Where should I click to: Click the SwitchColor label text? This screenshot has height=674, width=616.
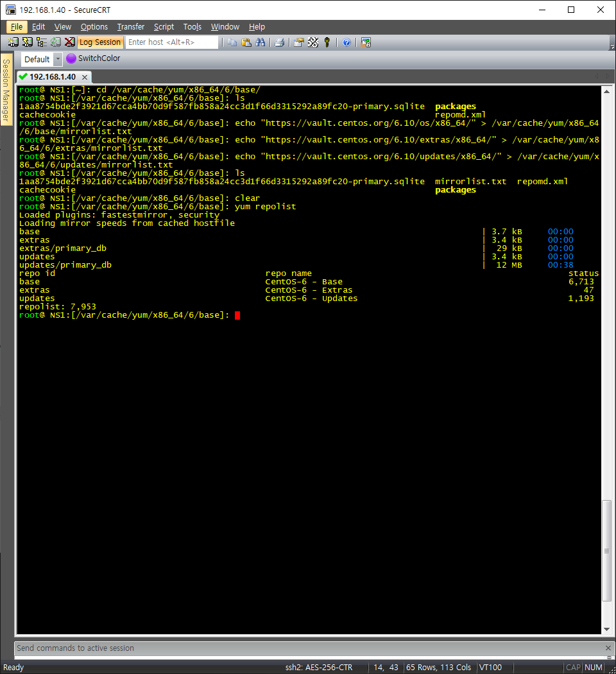[x=99, y=58]
